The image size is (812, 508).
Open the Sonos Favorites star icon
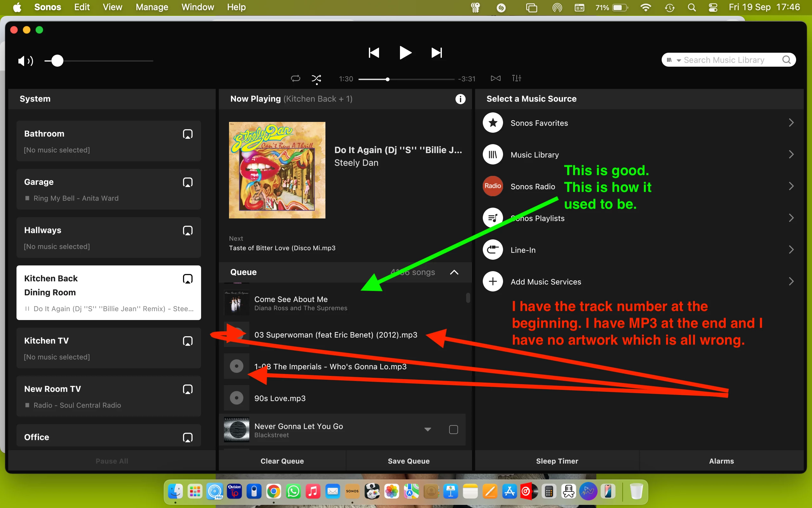click(x=493, y=123)
